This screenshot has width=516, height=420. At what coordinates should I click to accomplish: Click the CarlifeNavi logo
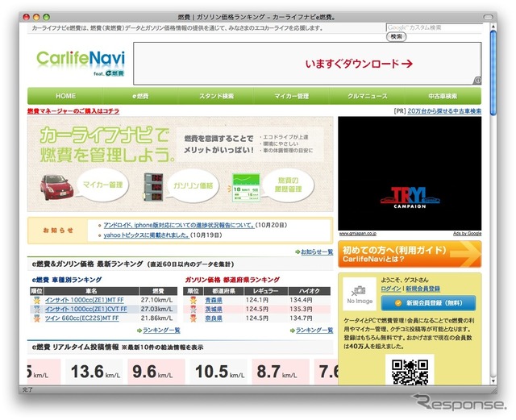point(81,63)
